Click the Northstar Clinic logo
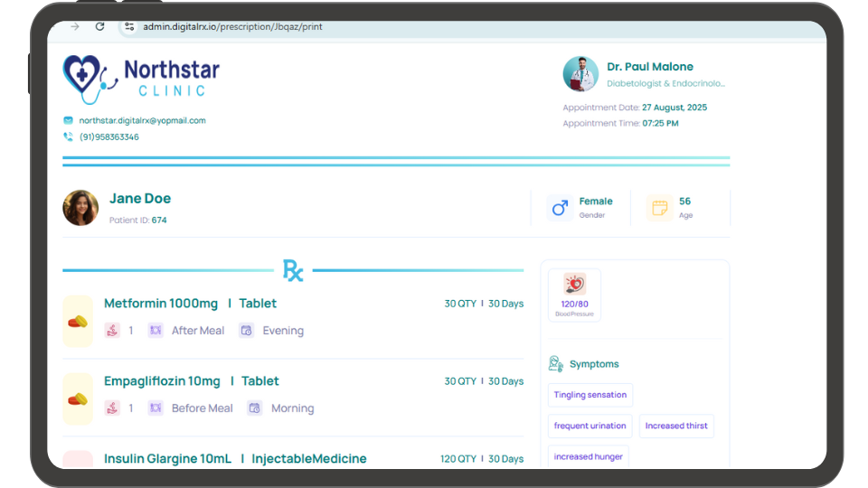The height and width of the screenshot is (488, 868). click(x=141, y=79)
